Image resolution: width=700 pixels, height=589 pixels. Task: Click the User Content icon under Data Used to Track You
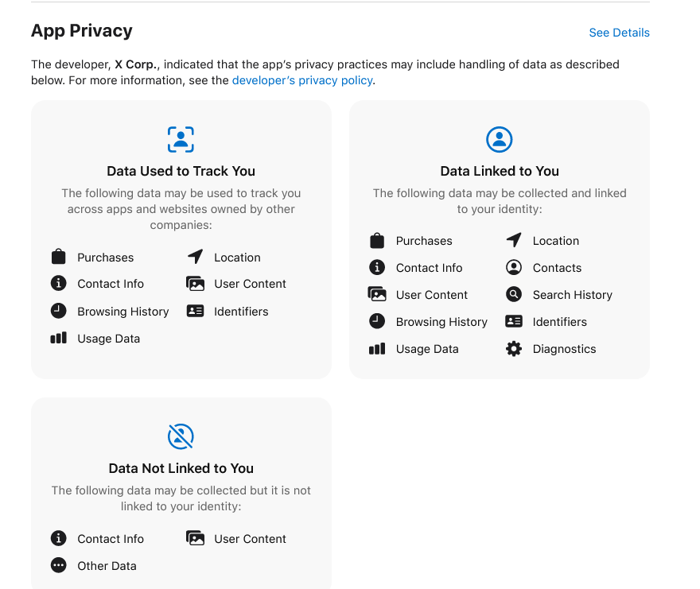coord(195,283)
